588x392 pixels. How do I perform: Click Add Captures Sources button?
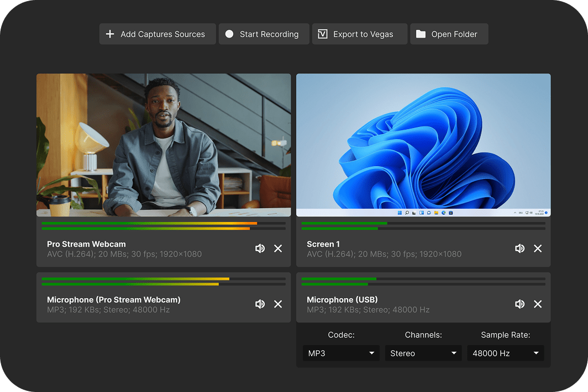158,34
